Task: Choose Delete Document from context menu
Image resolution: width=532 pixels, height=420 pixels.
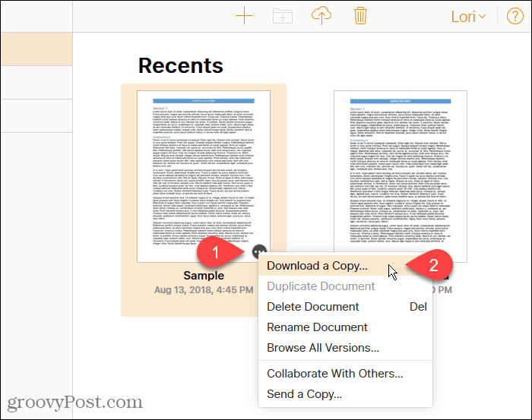Action: [345, 306]
